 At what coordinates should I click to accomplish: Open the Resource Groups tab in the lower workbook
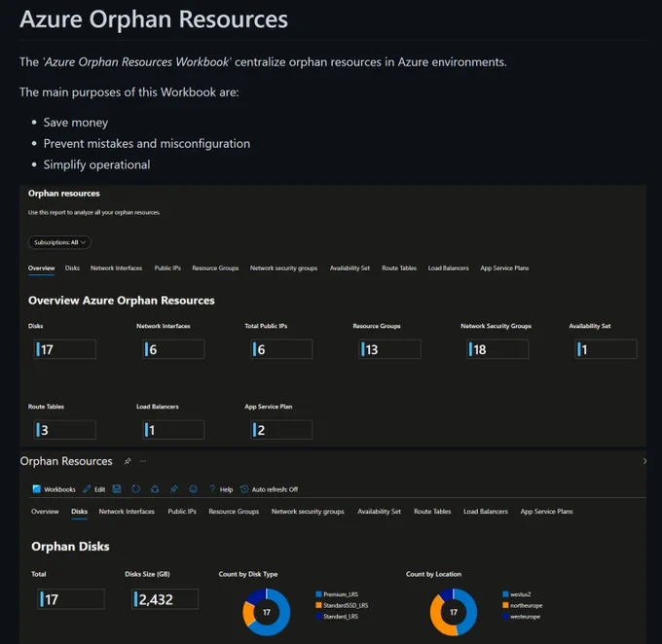click(x=234, y=511)
